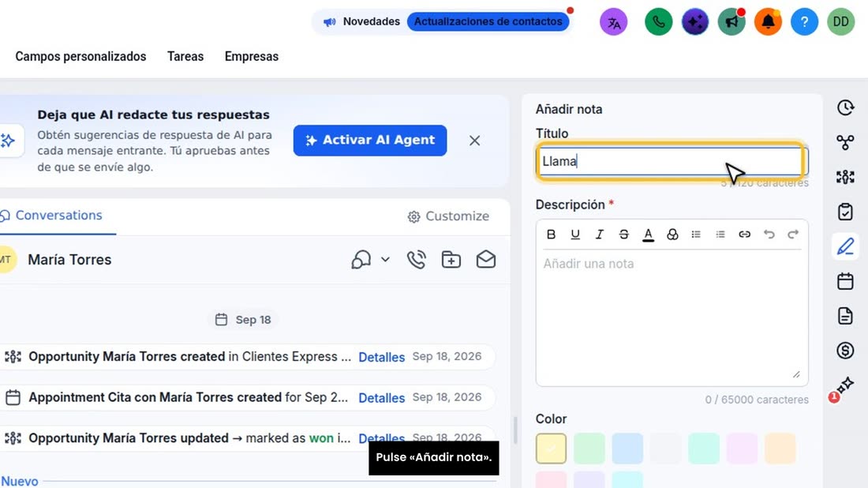Open Detalles for Opportunity María Torres created
Screen dimensions: 868x488
[381, 357]
